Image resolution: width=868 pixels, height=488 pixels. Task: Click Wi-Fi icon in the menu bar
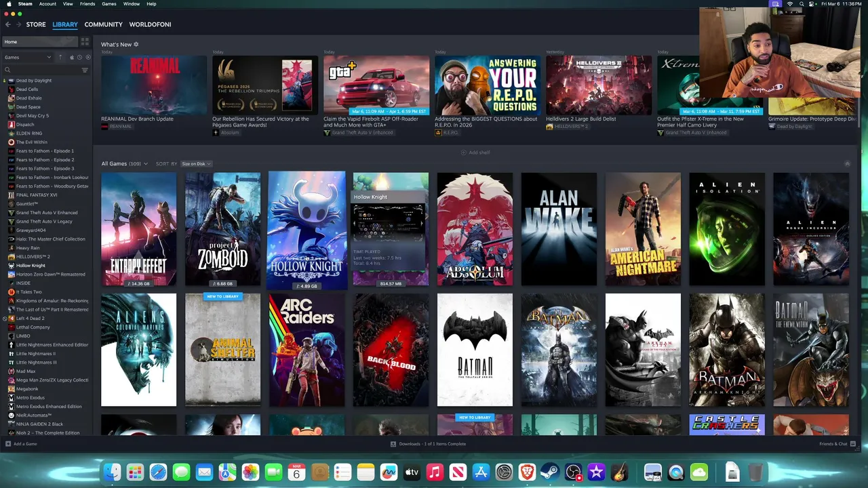tap(790, 4)
